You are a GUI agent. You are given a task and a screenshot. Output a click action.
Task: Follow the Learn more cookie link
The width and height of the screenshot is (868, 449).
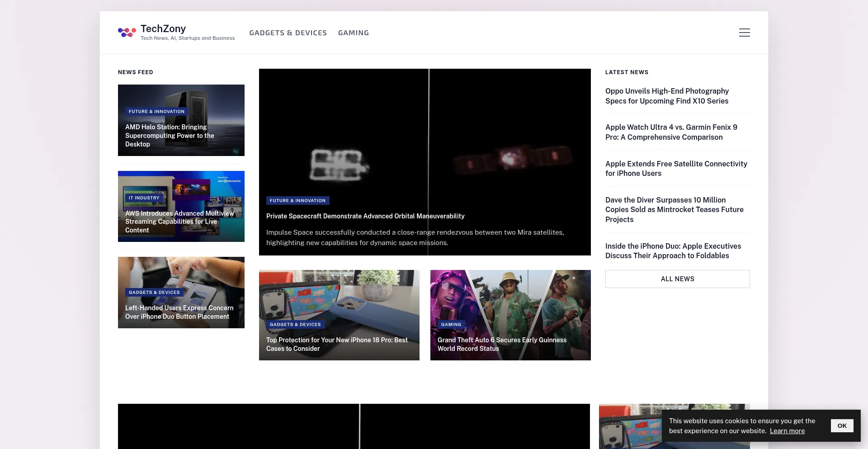[x=787, y=431]
